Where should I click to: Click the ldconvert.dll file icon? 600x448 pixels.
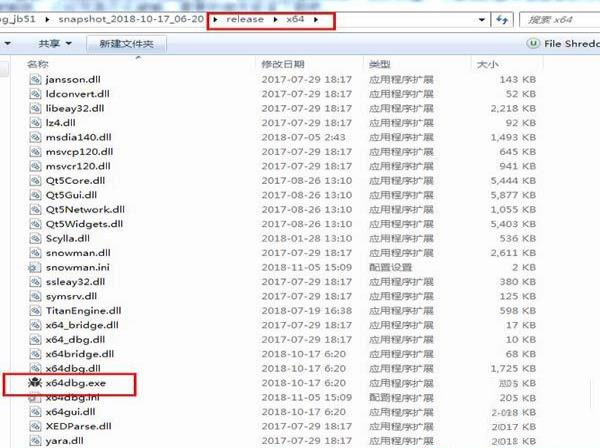[x=35, y=94]
